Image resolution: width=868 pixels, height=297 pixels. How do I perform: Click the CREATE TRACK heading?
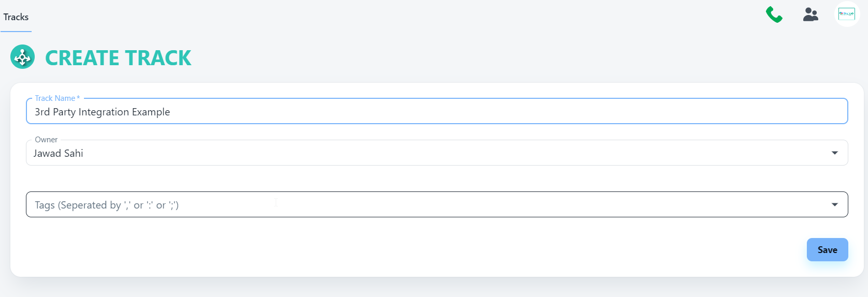click(x=118, y=58)
